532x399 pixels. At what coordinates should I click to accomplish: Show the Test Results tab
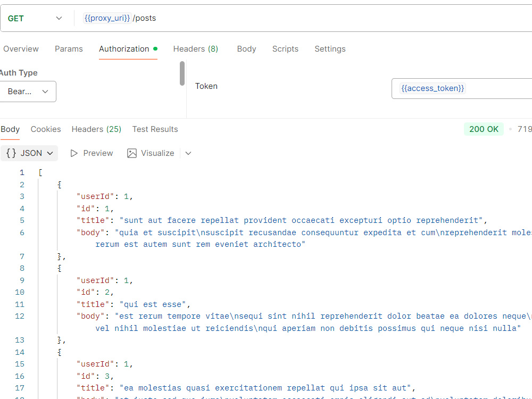pos(155,129)
